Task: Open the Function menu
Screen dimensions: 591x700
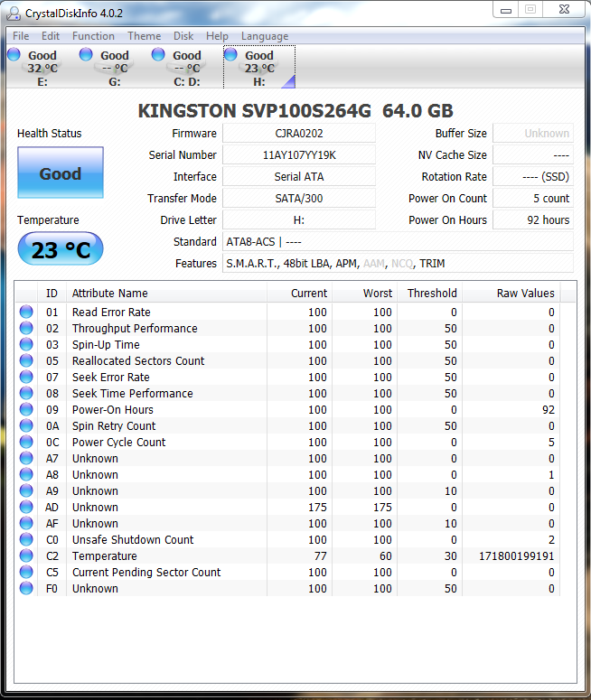Action: coord(93,36)
